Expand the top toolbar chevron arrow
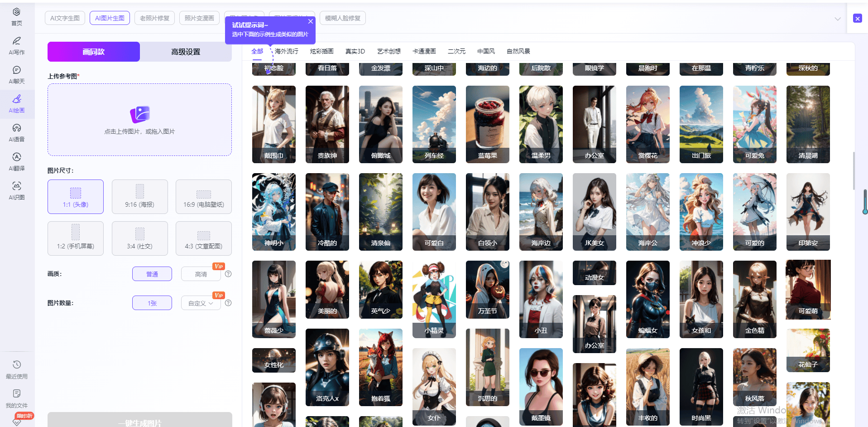This screenshot has height=427, width=868. tap(837, 19)
